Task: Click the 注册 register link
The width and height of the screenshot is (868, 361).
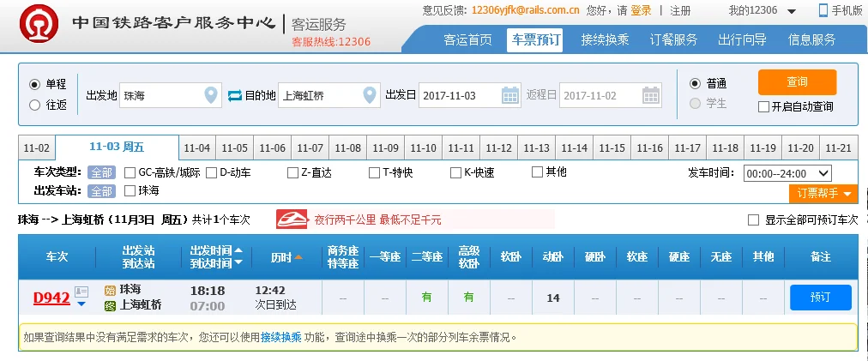Action: pyautogui.click(x=680, y=10)
